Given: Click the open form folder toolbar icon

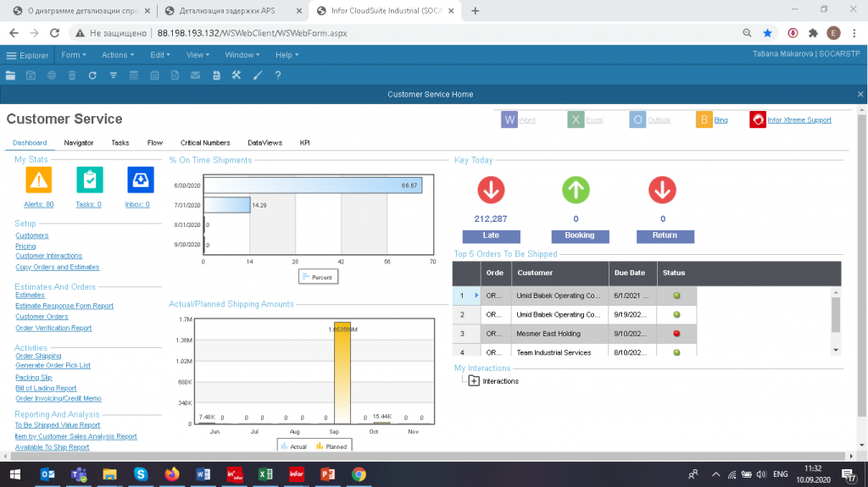Looking at the screenshot, I should [10, 75].
